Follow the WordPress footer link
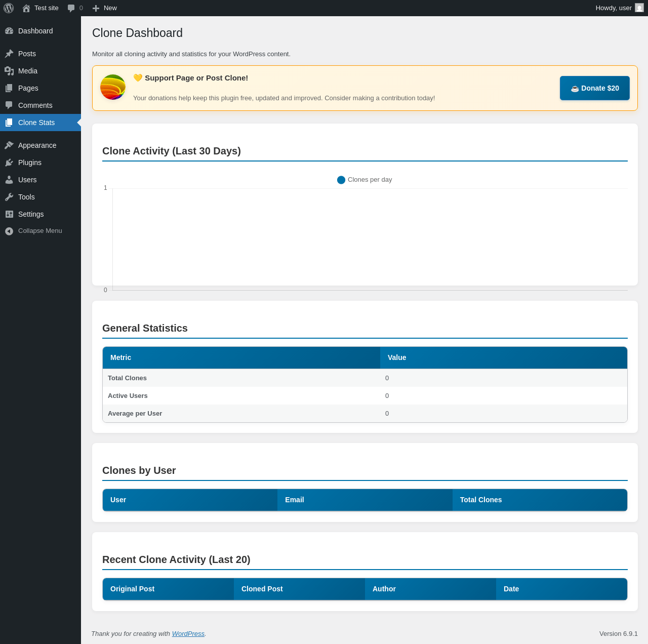Screen dimensions: 648x644 (x=188, y=634)
